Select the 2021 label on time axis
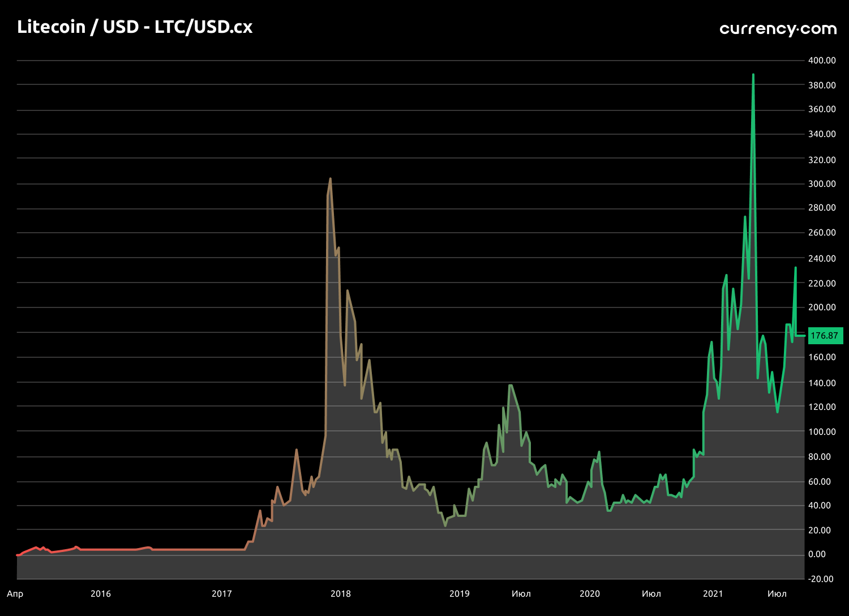Screen dimensions: 849x616 tap(713, 593)
